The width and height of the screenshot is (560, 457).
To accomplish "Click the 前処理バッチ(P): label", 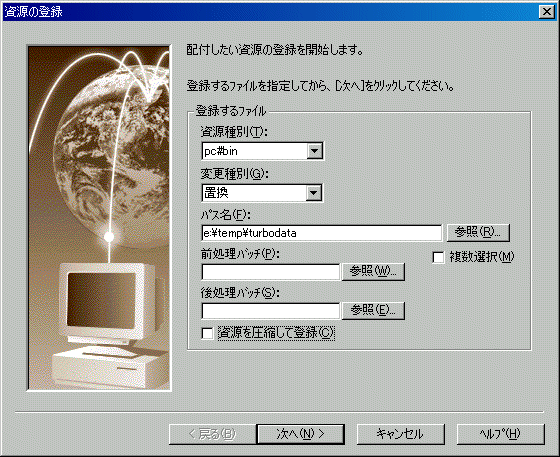I will pos(240,254).
